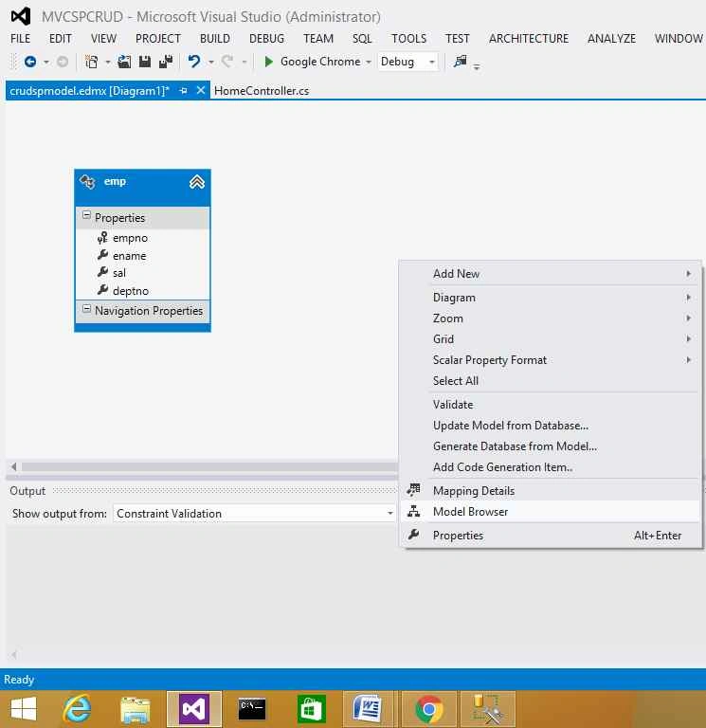This screenshot has width=706, height=728.
Task: Choose Update Model from Database
Action: click(x=550, y=426)
